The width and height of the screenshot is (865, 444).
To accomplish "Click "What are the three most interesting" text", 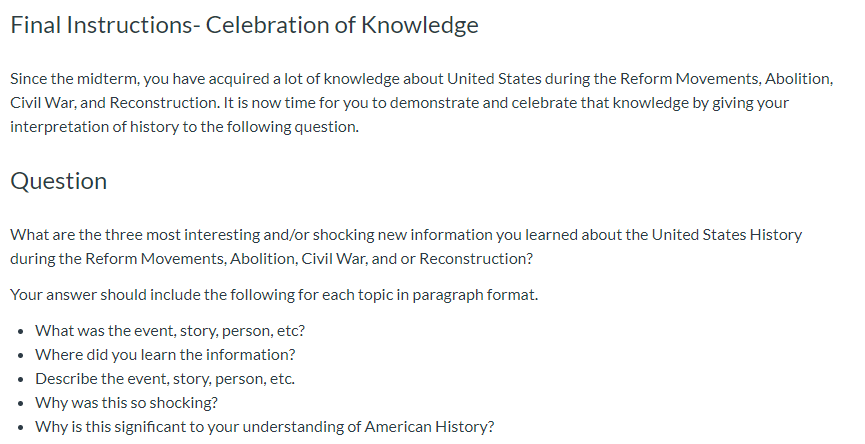I will [x=135, y=235].
